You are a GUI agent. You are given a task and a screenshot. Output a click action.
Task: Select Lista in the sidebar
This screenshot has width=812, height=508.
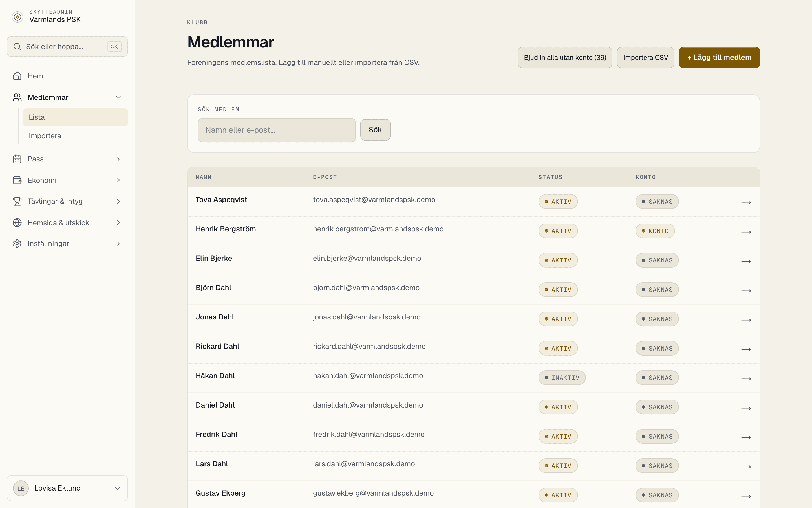(x=76, y=117)
